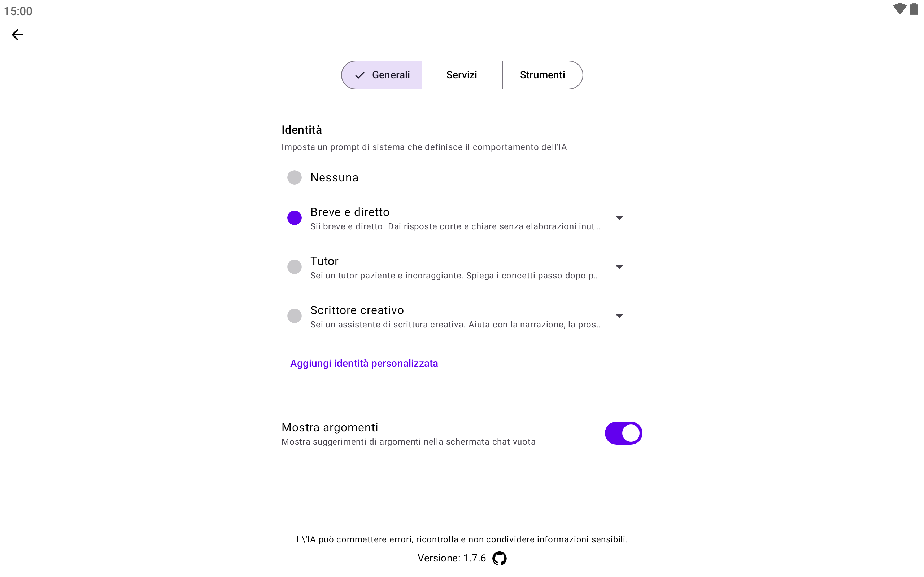Select the Breve e diretto radio button
Image resolution: width=924 pixels, height=577 pixels.
tap(295, 218)
